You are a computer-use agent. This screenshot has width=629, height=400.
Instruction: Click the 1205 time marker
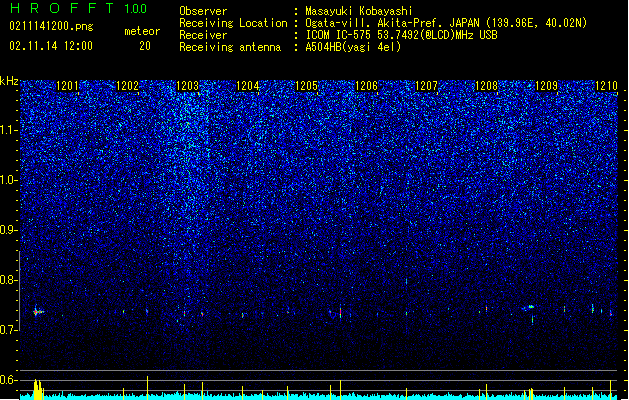[306, 86]
